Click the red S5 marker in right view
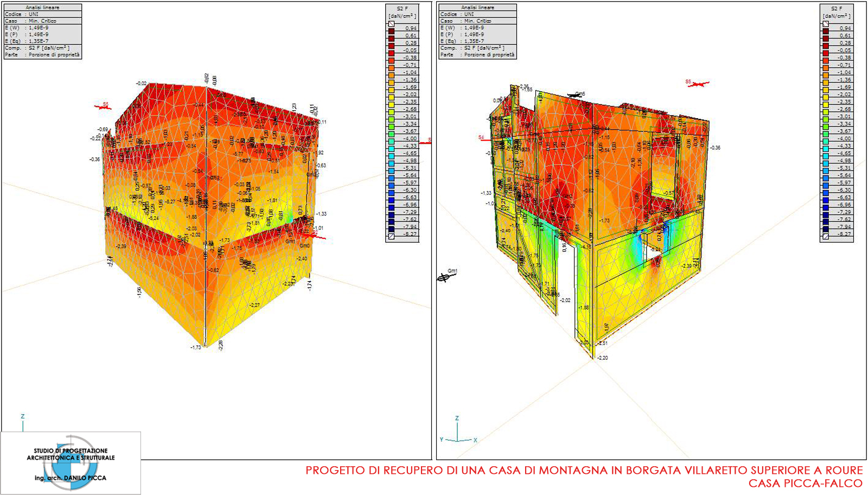The image size is (868, 495). tap(697, 83)
